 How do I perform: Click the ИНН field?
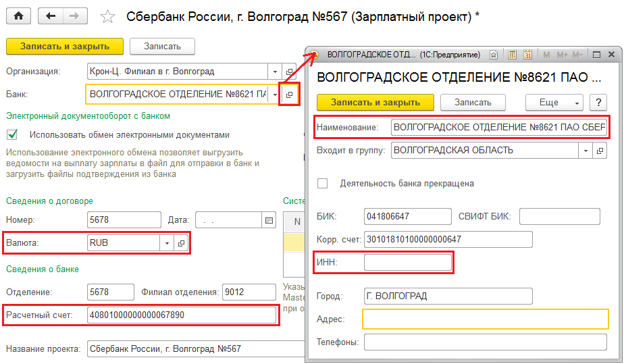point(407,263)
